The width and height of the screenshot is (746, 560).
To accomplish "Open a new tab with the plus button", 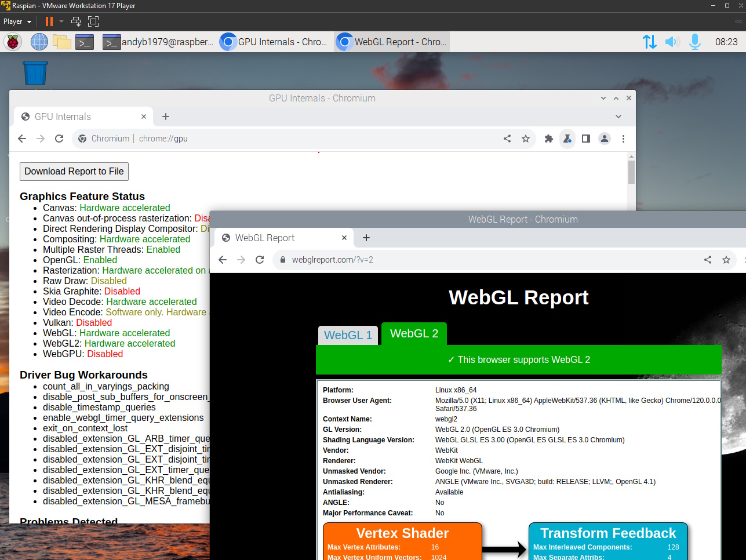I will click(x=366, y=238).
